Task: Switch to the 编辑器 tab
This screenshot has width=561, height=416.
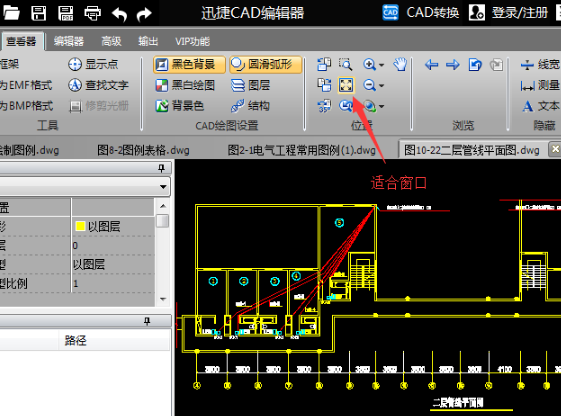Action: (x=69, y=41)
